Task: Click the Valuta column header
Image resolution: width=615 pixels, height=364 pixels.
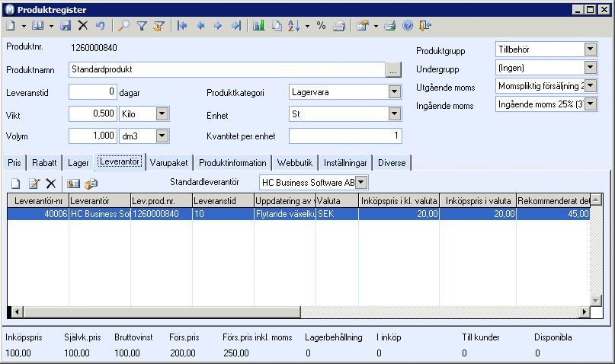Action: point(338,201)
